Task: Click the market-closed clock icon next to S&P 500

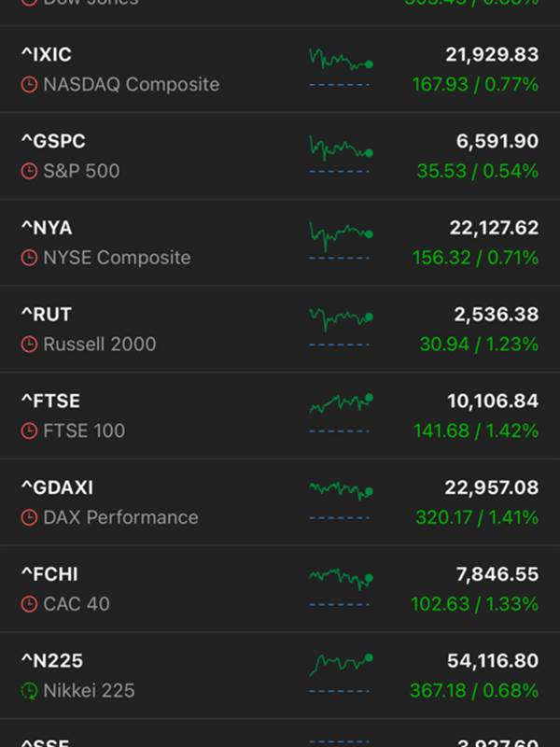Action: pyautogui.click(x=29, y=172)
